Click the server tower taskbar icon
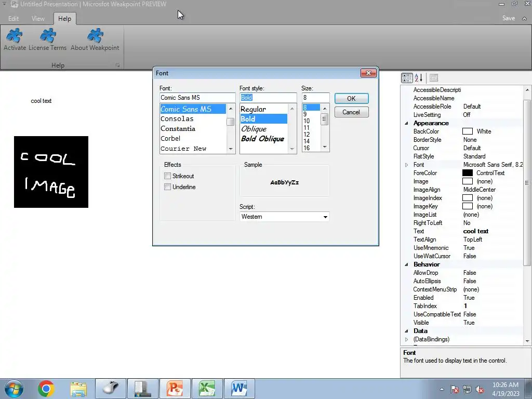Viewport: 532px width, 399px height. point(142,389)
